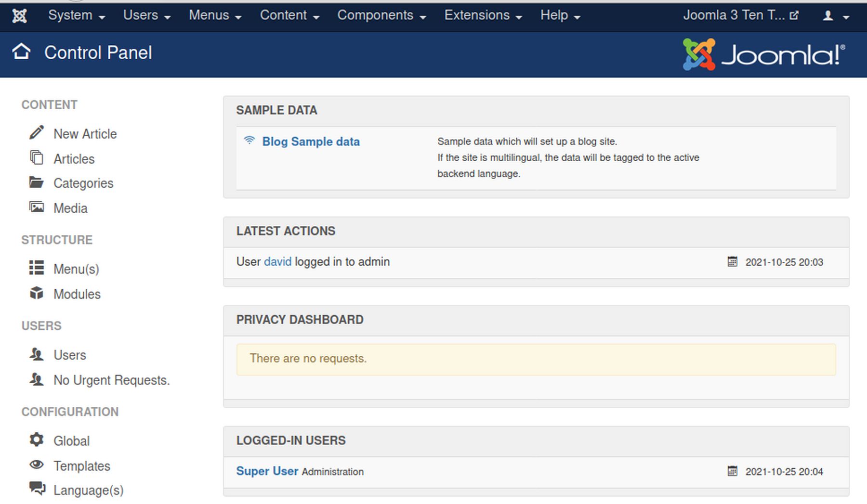867x504 pixels.
Task: Click the Templates eye icon
Action: (x=37, y=465)
